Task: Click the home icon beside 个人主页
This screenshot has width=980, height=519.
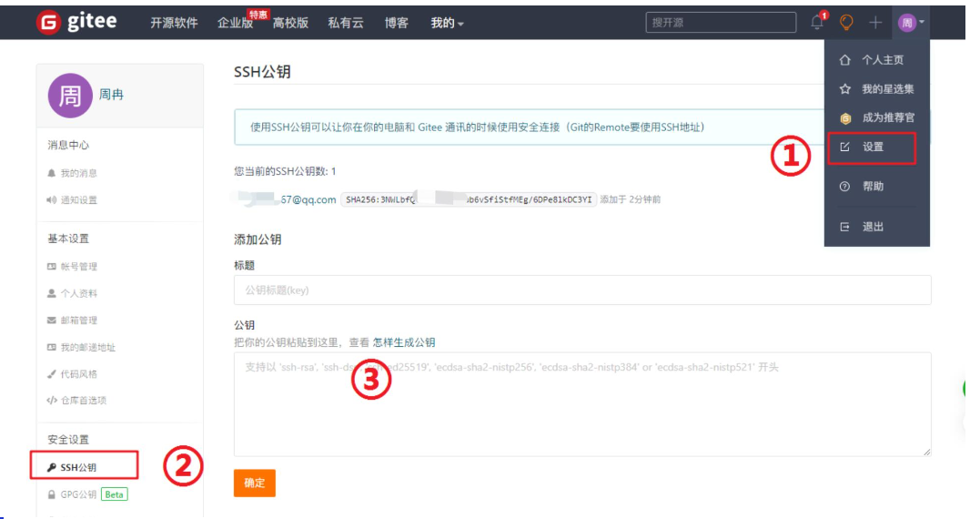Action: (x=845, y=60)
